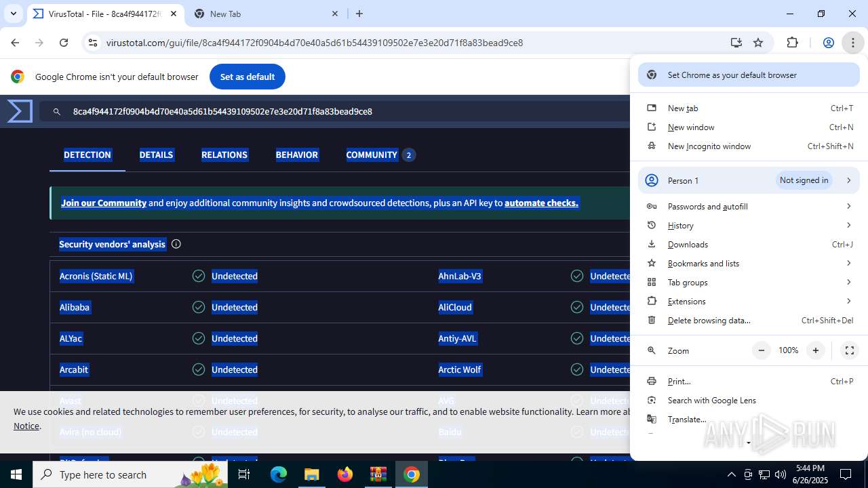
Task: Open the COMMUNITY tab
Action: click(x=380, y=155)
